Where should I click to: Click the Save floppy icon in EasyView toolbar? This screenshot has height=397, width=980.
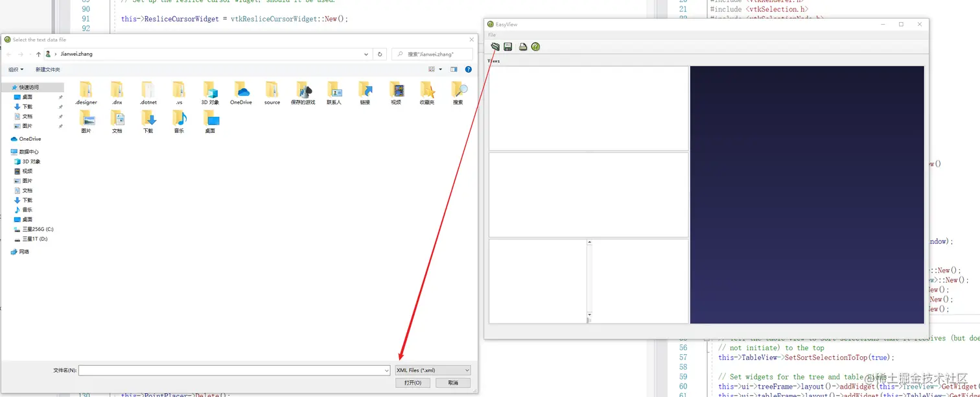508,47
